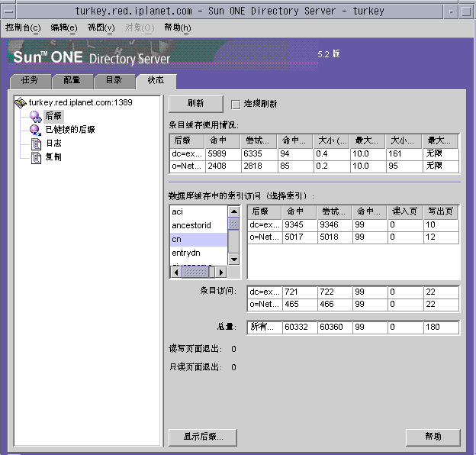476x455 pixels.
Task: Click cell 60332 in 总量 row
Action: coord(300,328)
